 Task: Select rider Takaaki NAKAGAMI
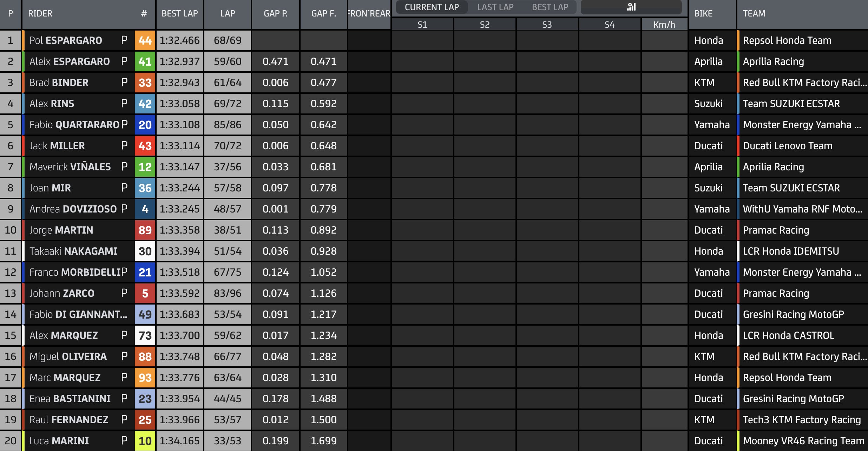click(73, 251)
